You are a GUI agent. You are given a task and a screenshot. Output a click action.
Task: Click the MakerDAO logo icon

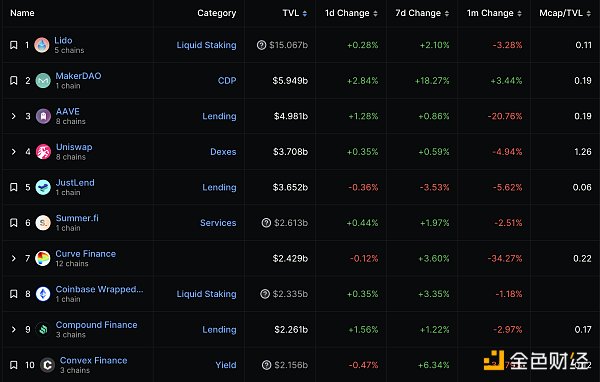pos(43,81)
